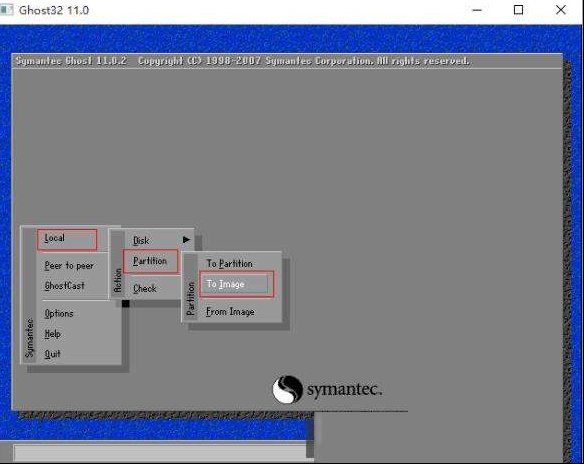584x464 pixels.
Task: Open Help from the main menu
Action: (53, 334)
